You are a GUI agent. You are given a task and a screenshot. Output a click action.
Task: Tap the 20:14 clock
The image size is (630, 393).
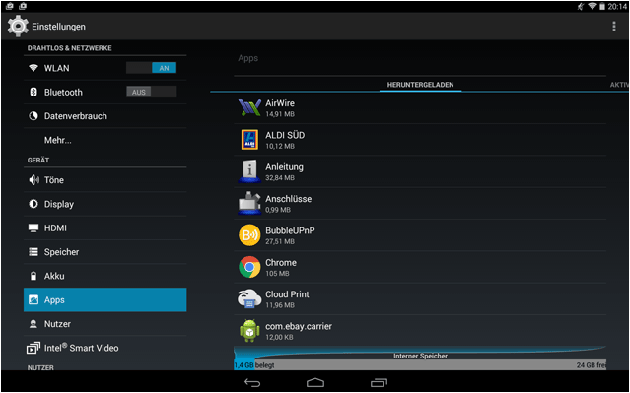(x=617, y=6)
